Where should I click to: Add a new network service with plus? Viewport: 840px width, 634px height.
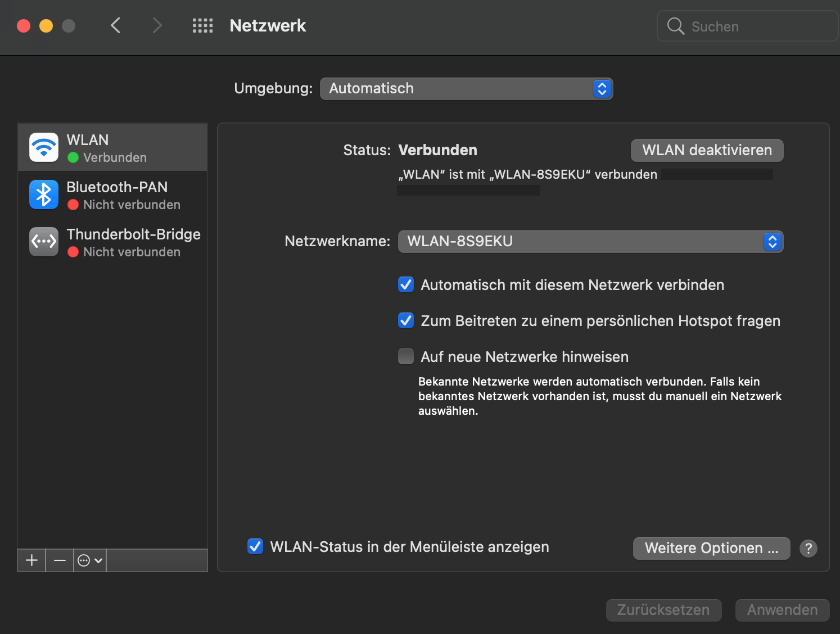pyautogui.click(x=31, y=560)
